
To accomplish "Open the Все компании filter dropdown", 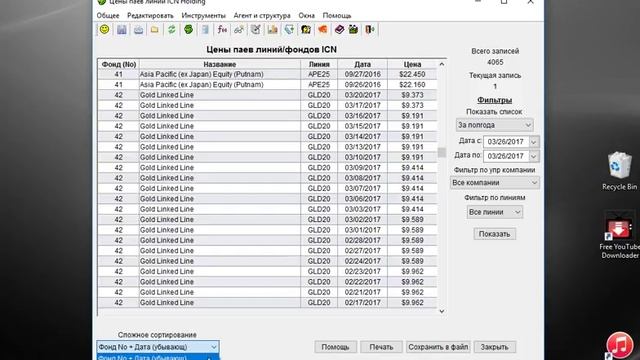I will 494,183.
